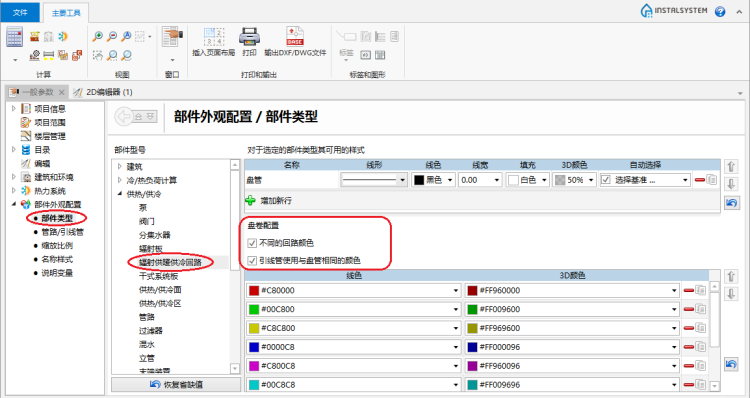This screenshot has height=398, width=750.
Task: Open the 标签 dropdown in ribbon
Action: [346, 60]
